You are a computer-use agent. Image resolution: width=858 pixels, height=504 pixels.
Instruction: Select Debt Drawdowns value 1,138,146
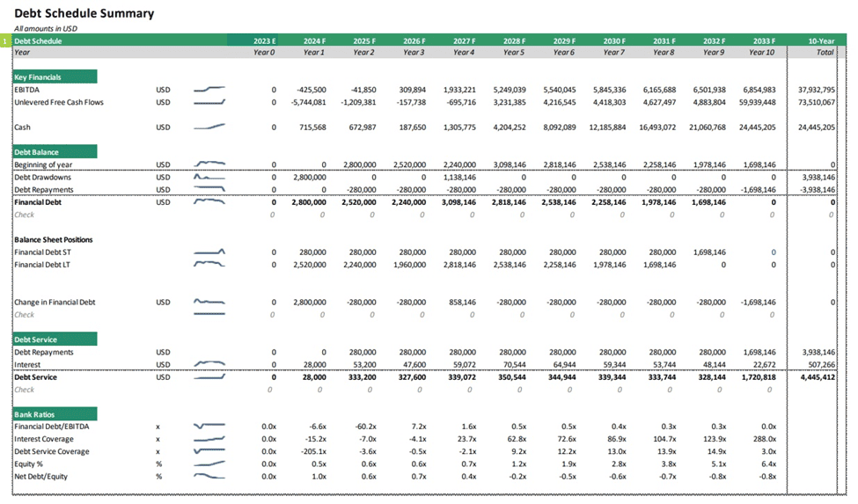[x=459, y=177]
